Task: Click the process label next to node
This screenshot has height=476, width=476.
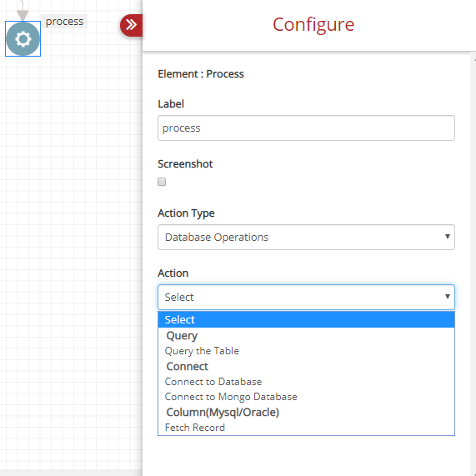Action: 64,22
